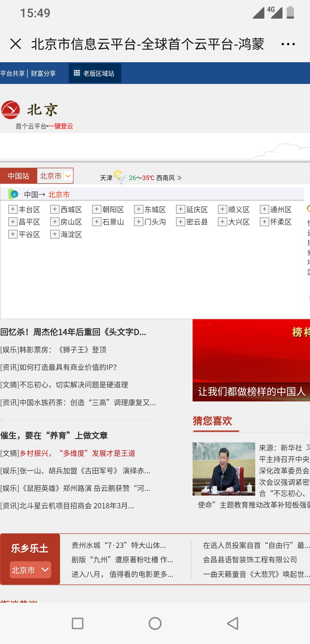Open the 让我们都做榜样的中国人 banner

pos(251,360)
